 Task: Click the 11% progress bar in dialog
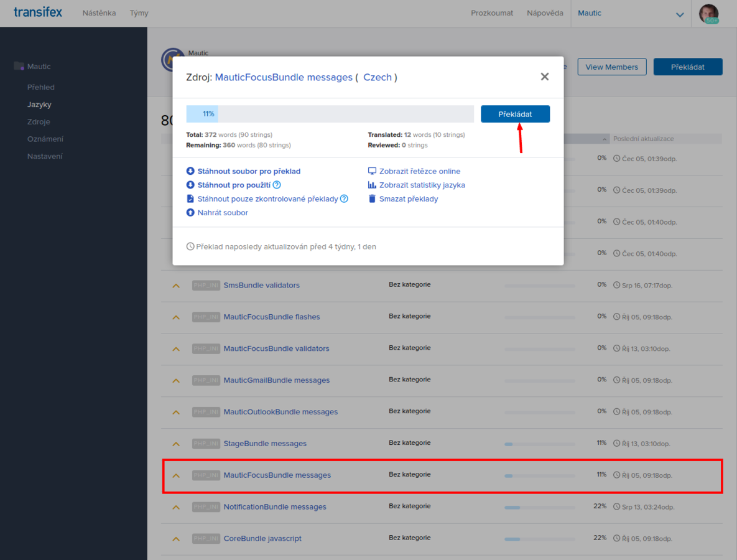click(x=330, y=114)
